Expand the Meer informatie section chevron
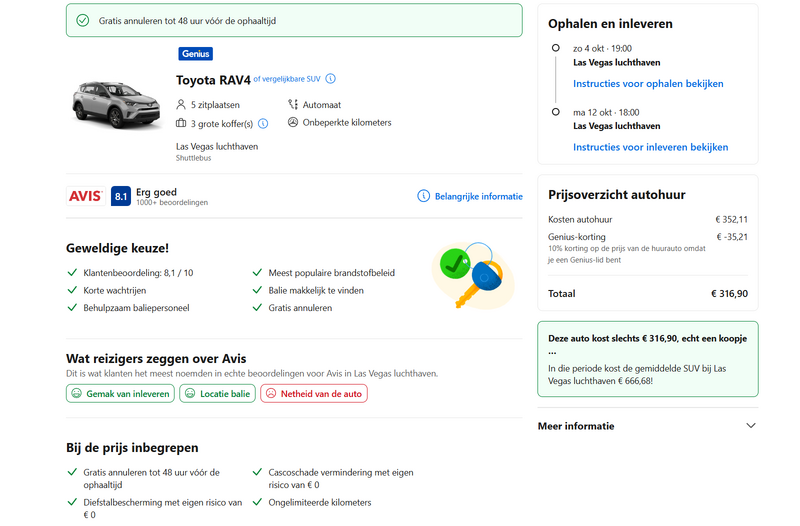This screenshot has height=526, width=800. pyautogui.click(x=751, y=425)
